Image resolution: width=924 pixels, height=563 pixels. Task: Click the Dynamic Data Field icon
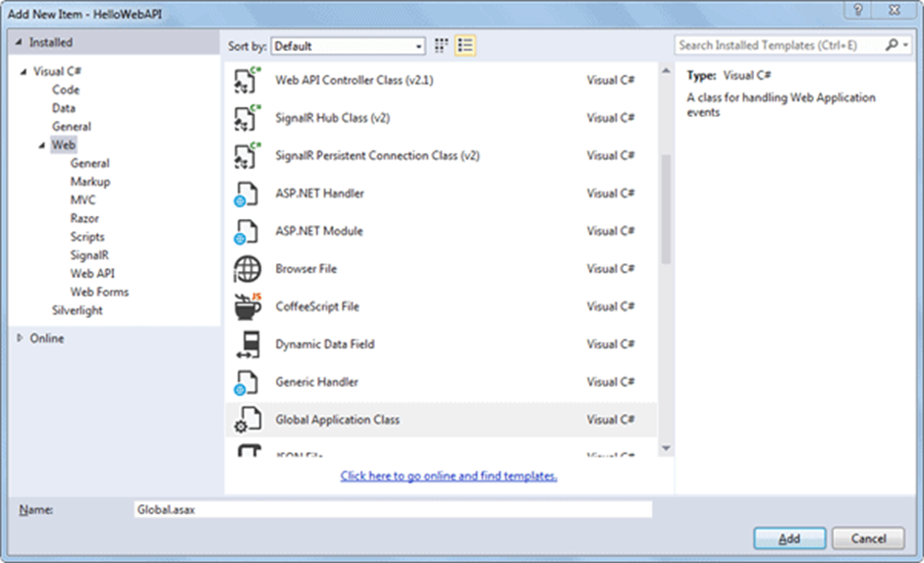point(248,345)
